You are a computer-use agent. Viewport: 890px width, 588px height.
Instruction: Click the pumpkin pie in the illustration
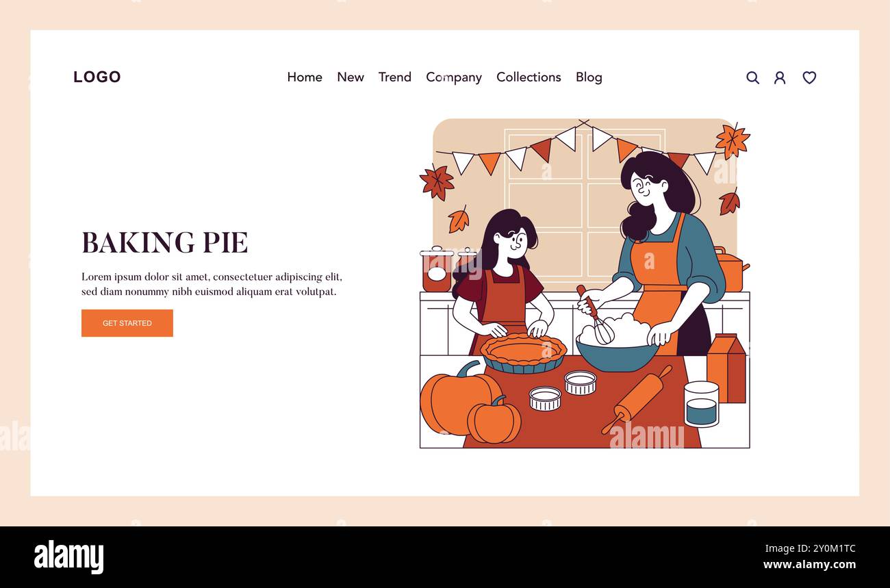point(523,353)
